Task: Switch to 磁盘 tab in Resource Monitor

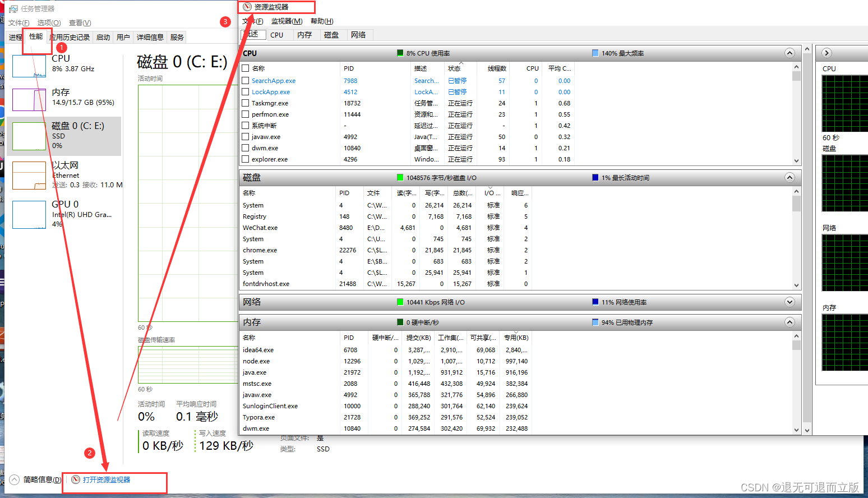Action: pyautogui.click(x=331, y=35)
